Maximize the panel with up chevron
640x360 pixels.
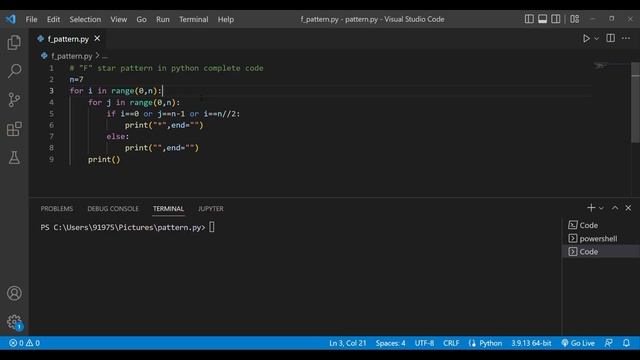[x=615, y=208]
